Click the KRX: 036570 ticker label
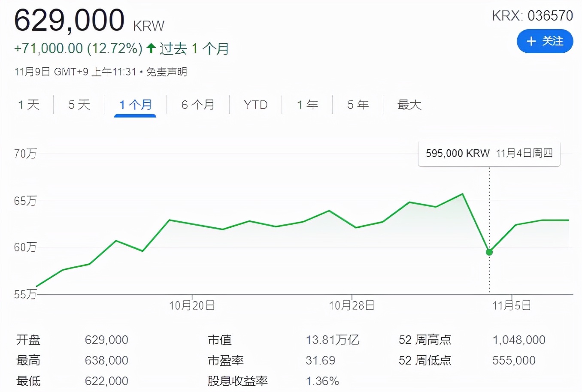The image size is (582, 392). pos(532,15)
